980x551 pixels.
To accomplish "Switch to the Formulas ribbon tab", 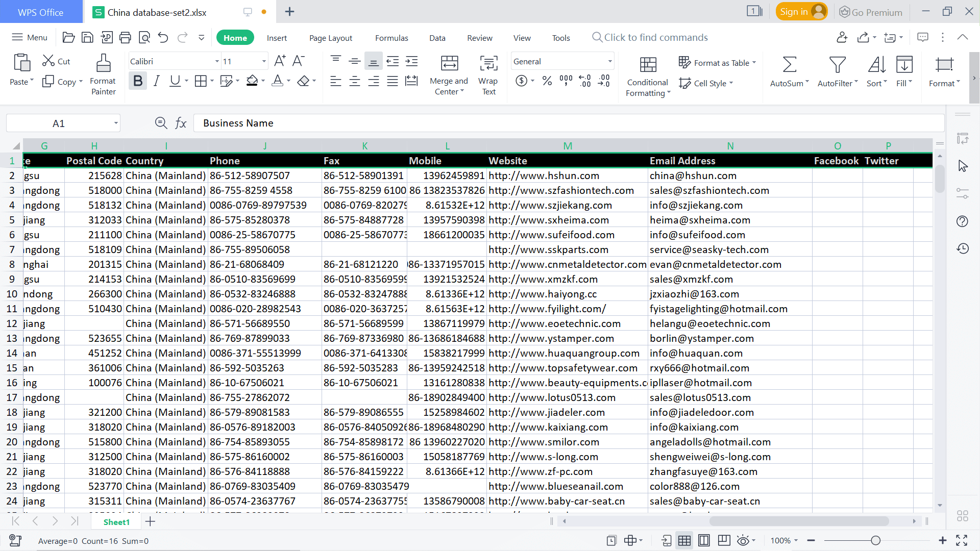I will pos(391,37).
